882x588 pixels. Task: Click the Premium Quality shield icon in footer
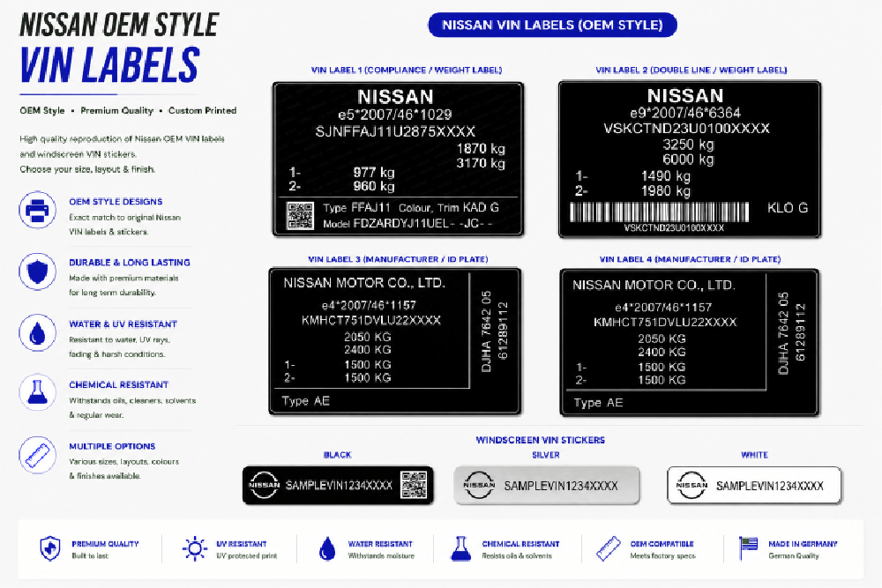50,548
